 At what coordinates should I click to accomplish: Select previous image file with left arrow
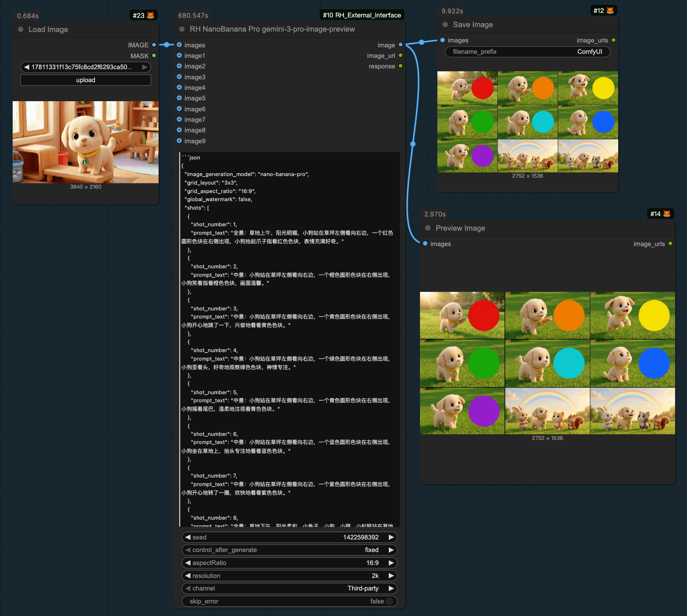(x=26, y=67)
